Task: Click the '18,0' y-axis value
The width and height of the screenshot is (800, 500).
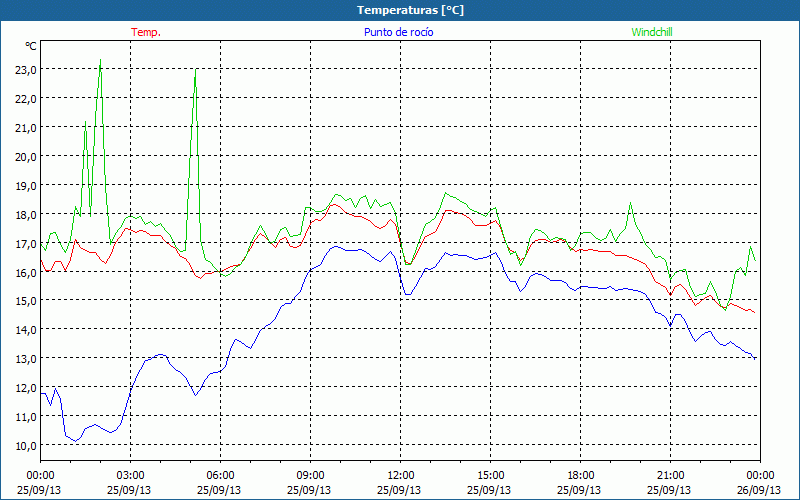Action: 26,215
